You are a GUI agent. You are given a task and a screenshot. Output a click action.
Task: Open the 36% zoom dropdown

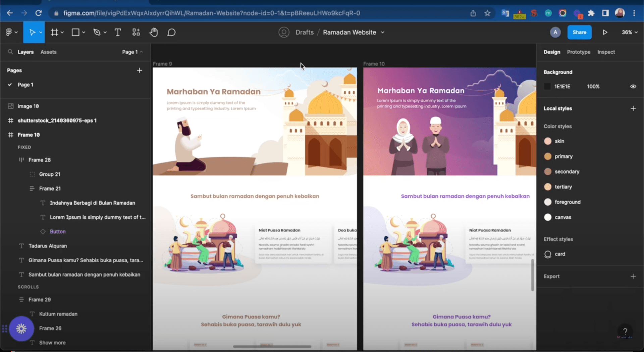tap(630, 32)
